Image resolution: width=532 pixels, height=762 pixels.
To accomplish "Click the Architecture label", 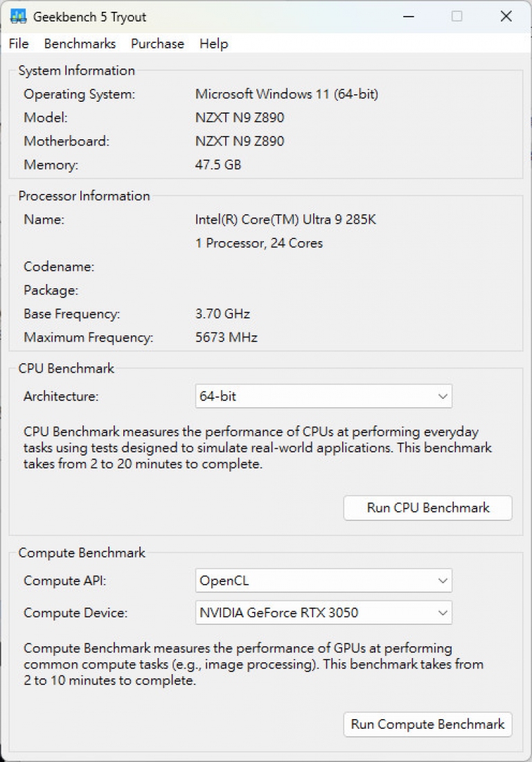I will 61,396.
